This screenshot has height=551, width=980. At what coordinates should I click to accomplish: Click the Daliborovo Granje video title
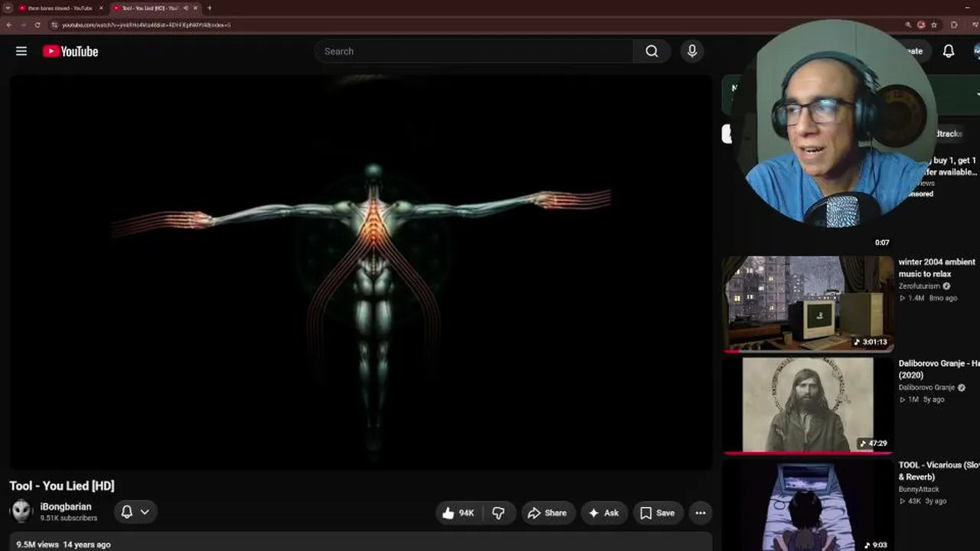[x=939, y=369]
